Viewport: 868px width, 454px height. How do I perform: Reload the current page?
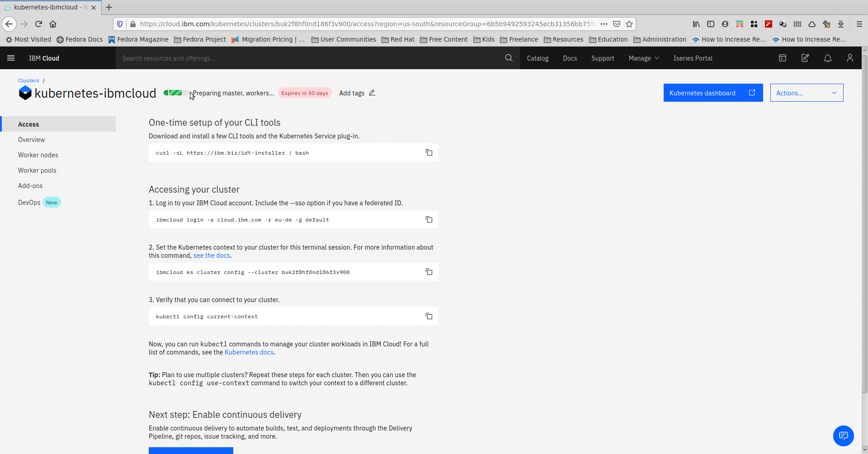[x=38, y=24]
